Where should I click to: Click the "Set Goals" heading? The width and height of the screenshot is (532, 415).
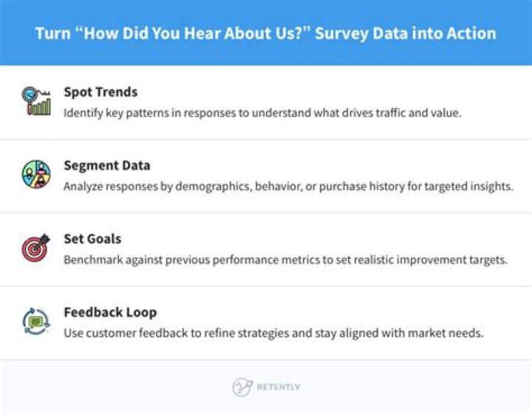92,239
